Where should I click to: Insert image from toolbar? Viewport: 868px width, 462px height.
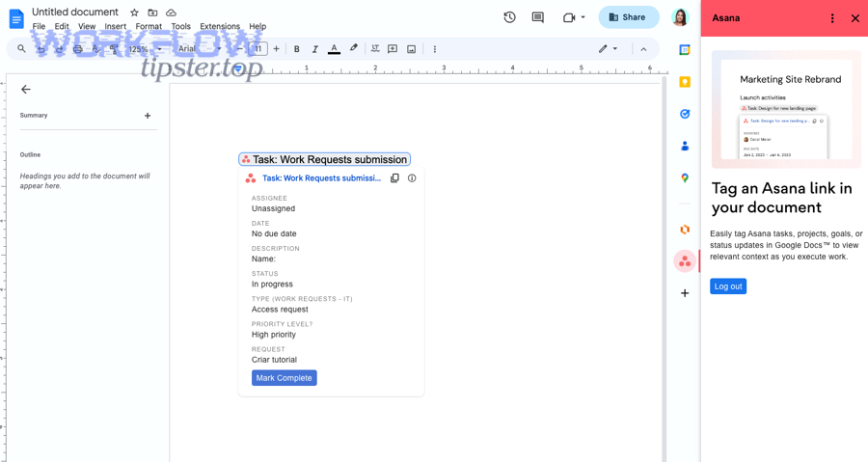click(411, 48)
